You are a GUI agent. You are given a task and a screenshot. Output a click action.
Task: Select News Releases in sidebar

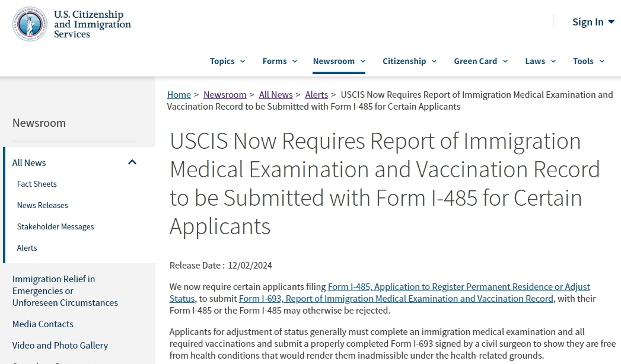click(43, 205)
